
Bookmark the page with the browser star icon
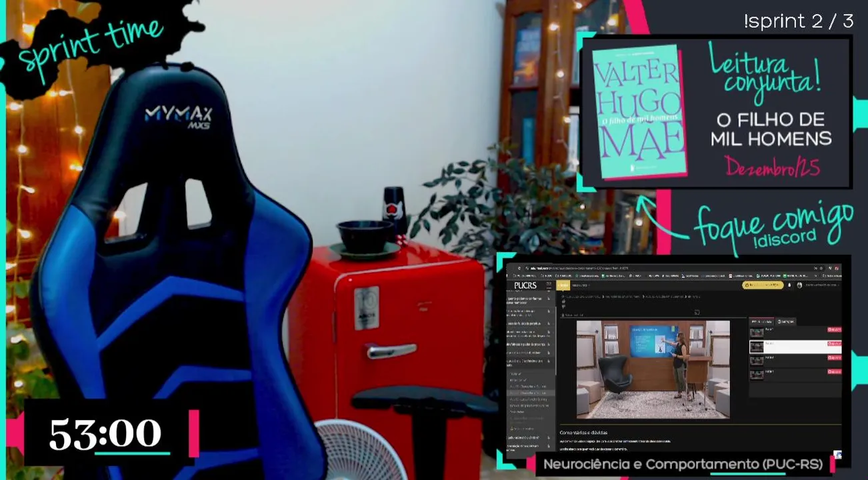(x=821, y=268)
